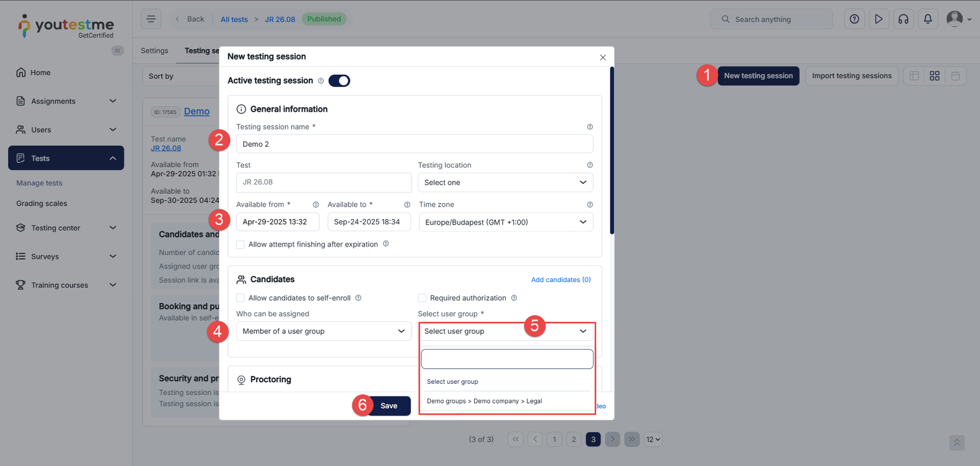980x466 pixels.
Task: Click the Save button
Action: coord(389,406)
